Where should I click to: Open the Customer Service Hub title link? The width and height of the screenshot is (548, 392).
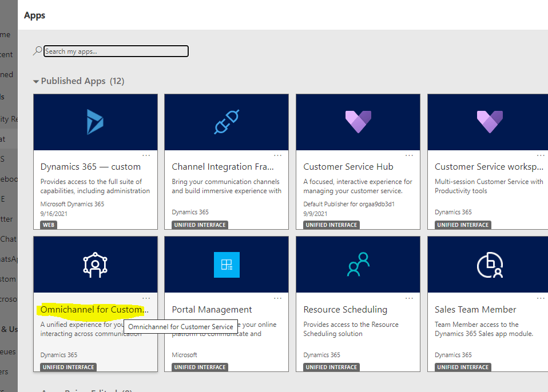click(348, 167)
